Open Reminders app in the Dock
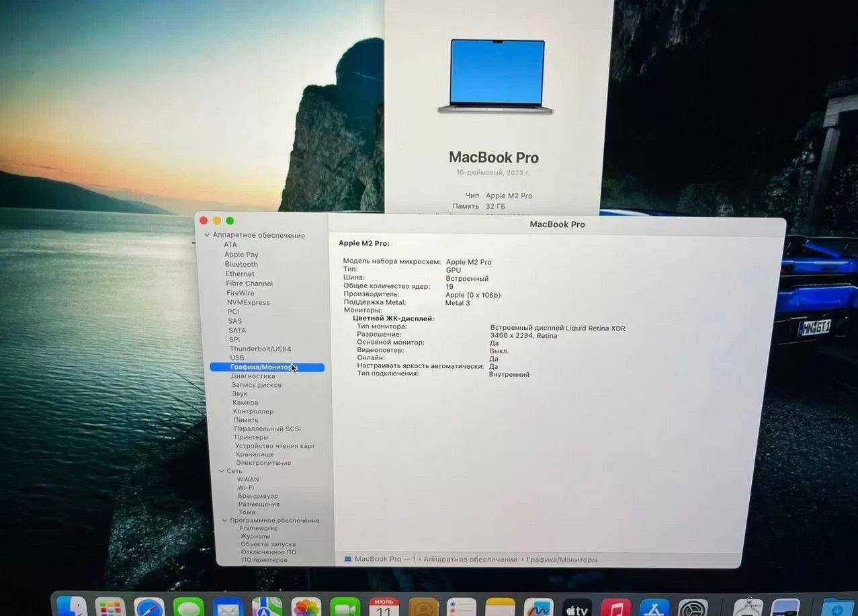The height and width of the screenshot is (616, 858). pos(462,608)
